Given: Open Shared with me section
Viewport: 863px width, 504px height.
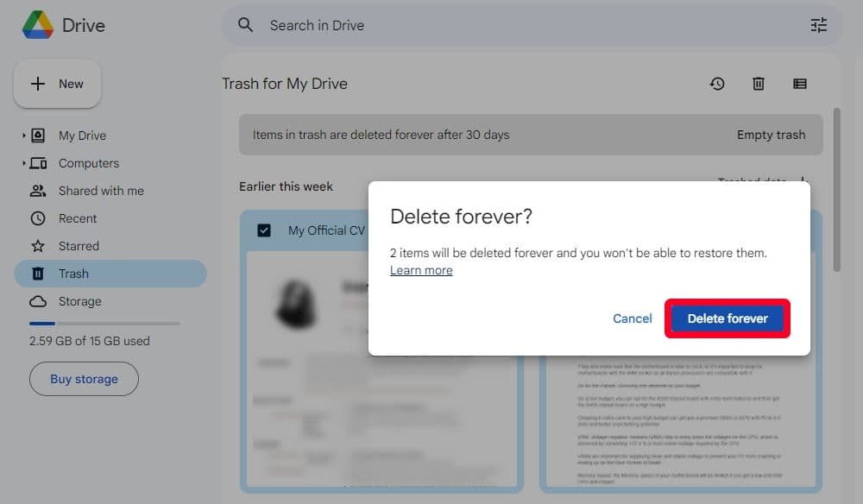Looking at the screenshot, I should tap(101, 191).
